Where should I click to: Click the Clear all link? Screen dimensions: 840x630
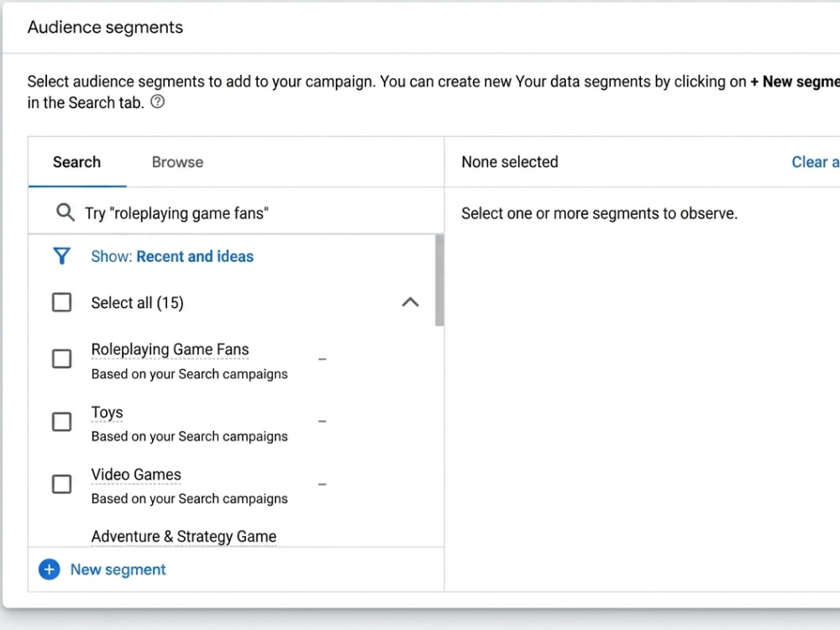(x=816, y=162)
